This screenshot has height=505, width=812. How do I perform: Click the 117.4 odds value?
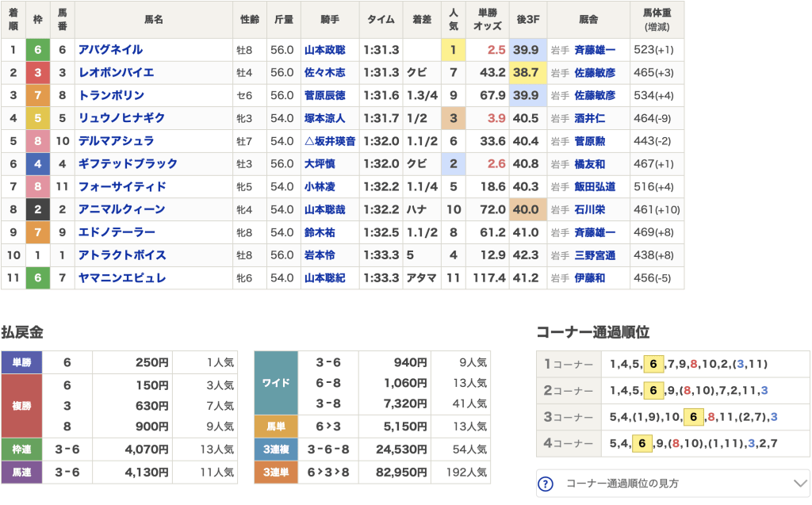pos(488,277)
